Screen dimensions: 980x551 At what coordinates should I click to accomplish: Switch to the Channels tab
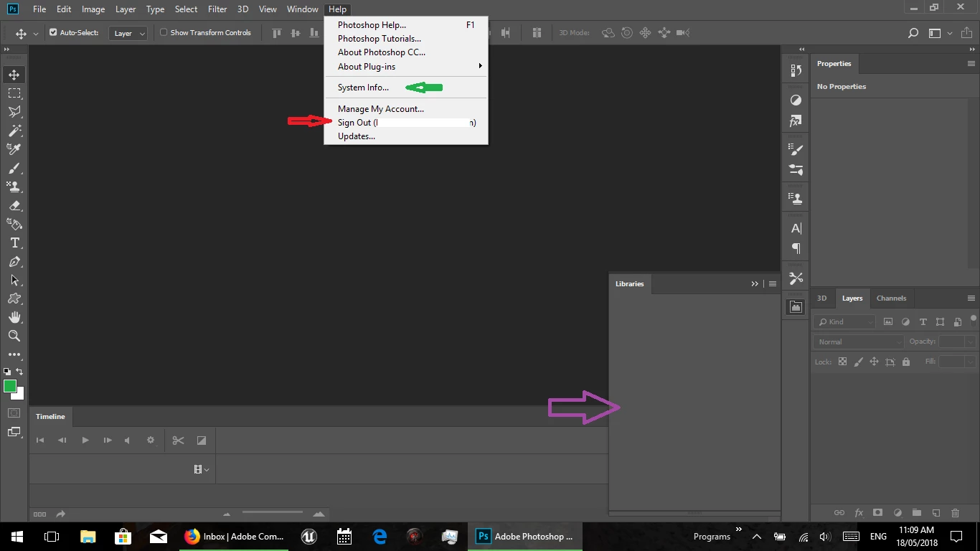891,298
